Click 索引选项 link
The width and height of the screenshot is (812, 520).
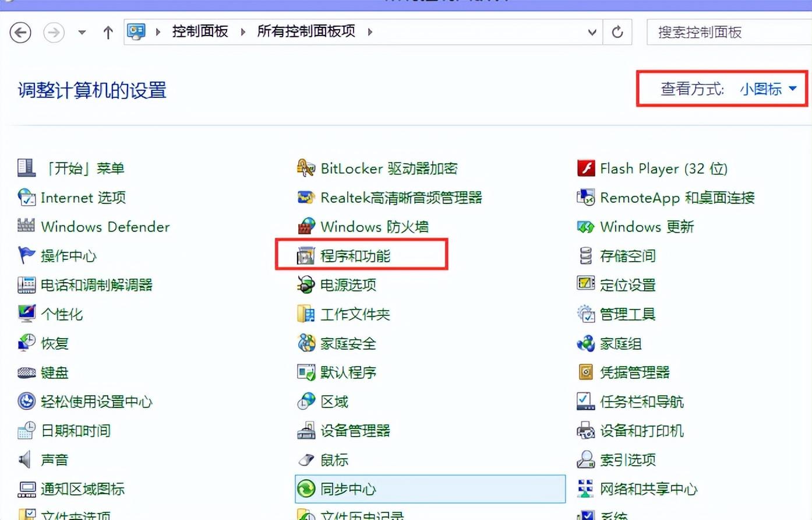(x=628, y=460)
